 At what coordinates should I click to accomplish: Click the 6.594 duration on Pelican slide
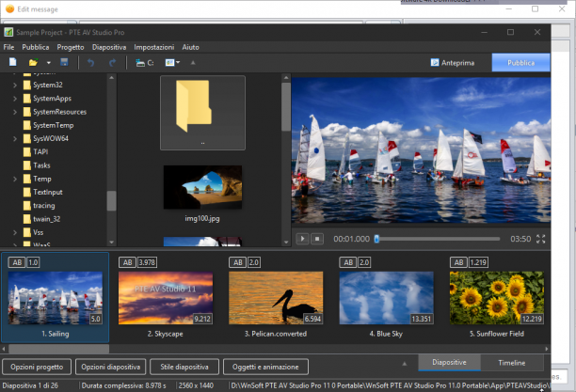(312, 319)
